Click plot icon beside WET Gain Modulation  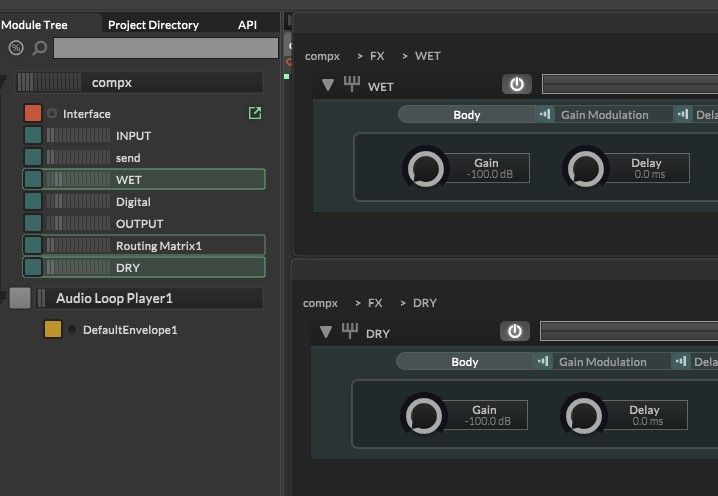[545, 114]
